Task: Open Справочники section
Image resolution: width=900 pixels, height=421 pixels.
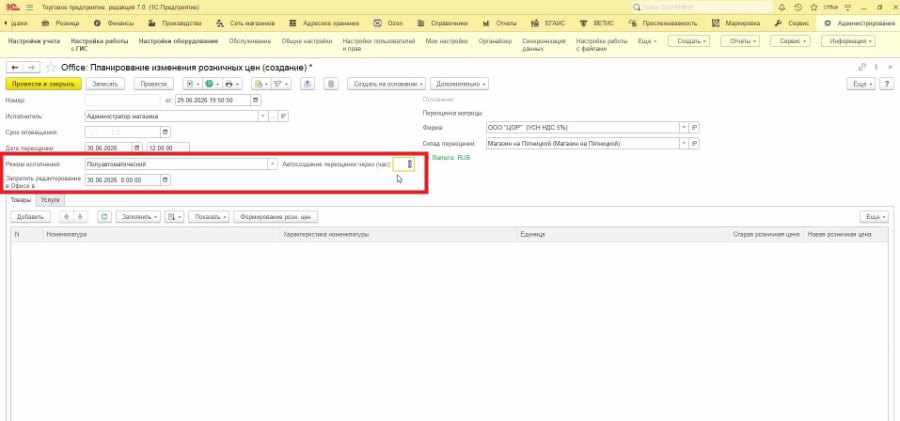Action: (x=443, y=24)
